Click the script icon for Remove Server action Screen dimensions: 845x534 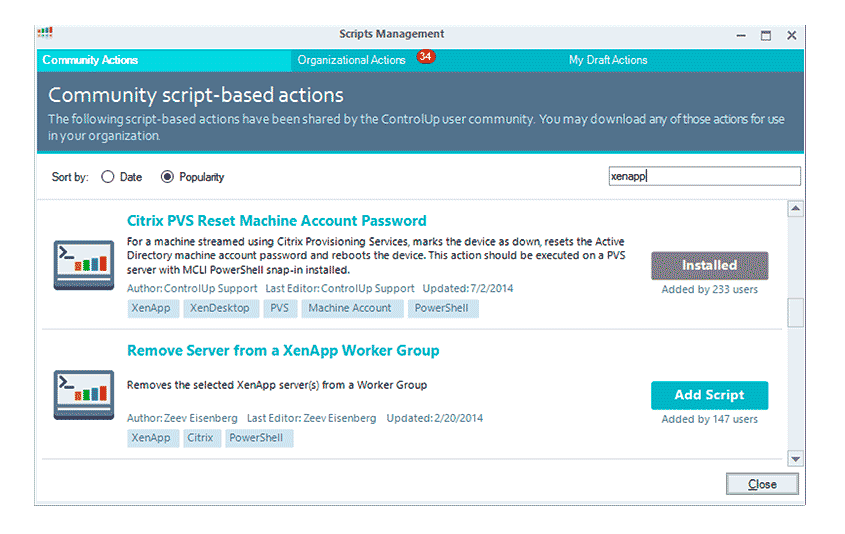(84, 395)
